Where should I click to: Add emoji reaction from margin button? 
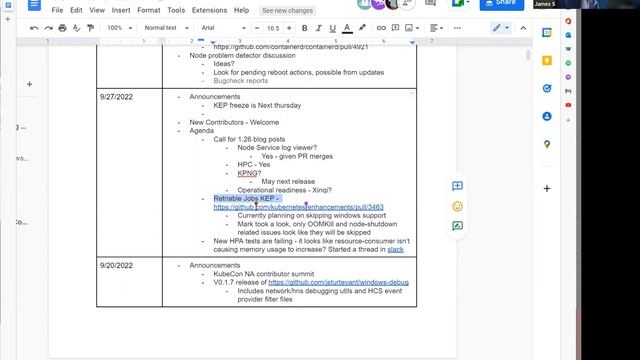click(457, 207)
